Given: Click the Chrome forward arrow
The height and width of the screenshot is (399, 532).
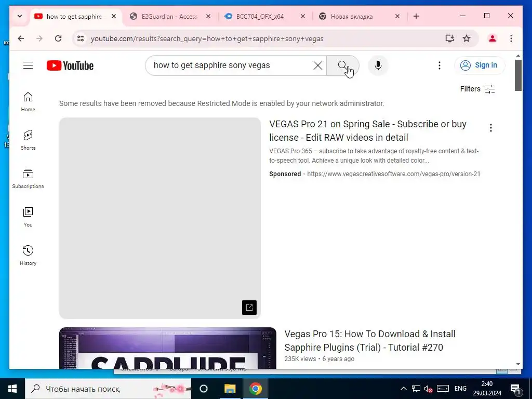Looking at the screenshot, I should click(x=39, y=38).
